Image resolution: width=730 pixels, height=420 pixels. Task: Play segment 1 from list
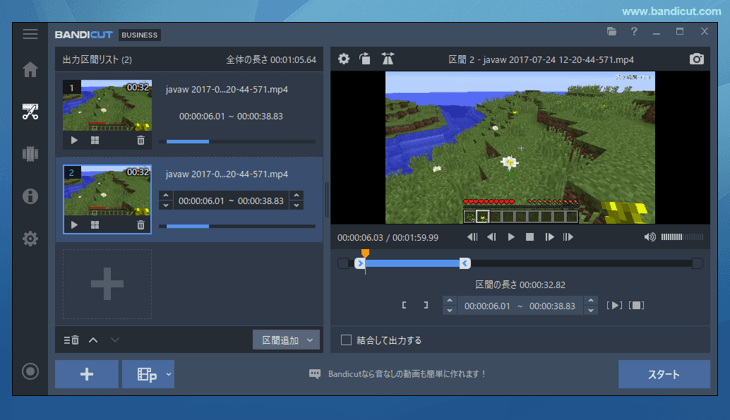(74, 140)
